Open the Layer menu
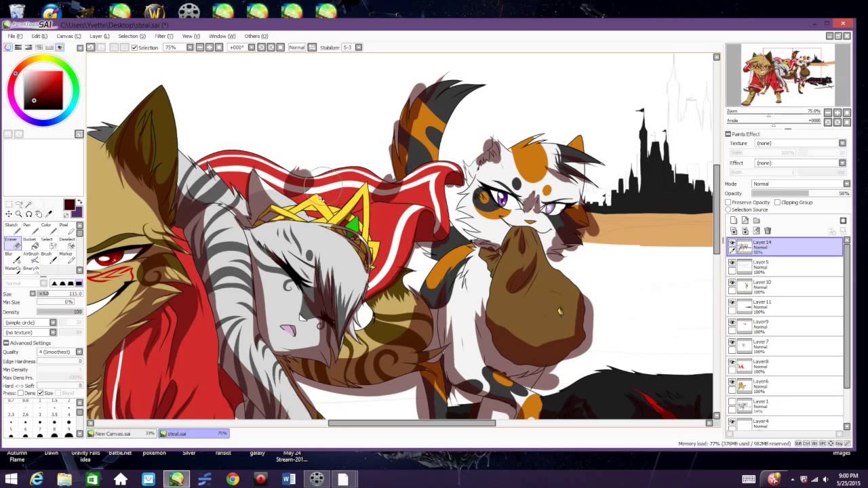 99,36
